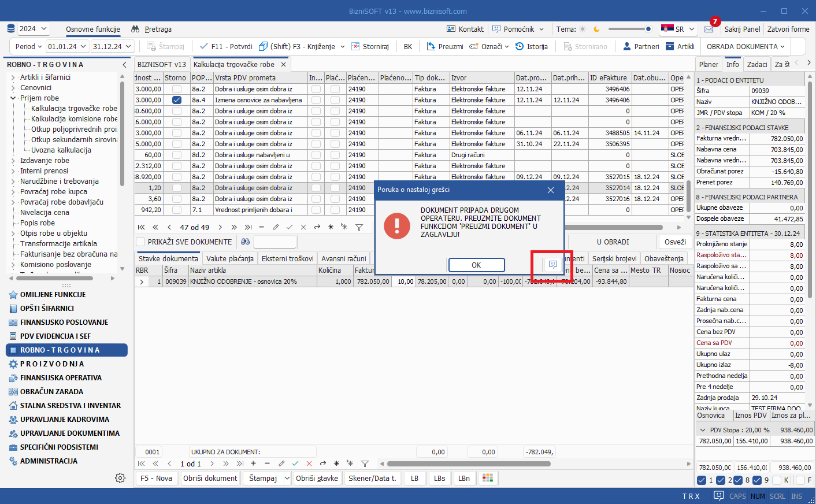Expand the Izdavanje robe tree node
Screen dimensions: 816x504
pos(13,161)
